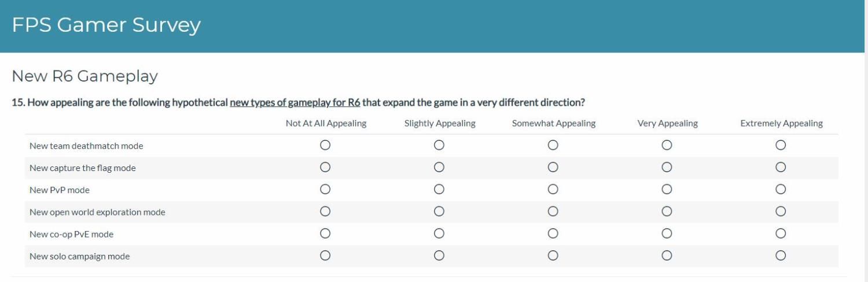Rate team deathmatch mode Not At All Appealing
Image resolution: width=868 pixels, height=282 pixels.
pos(325,146)
